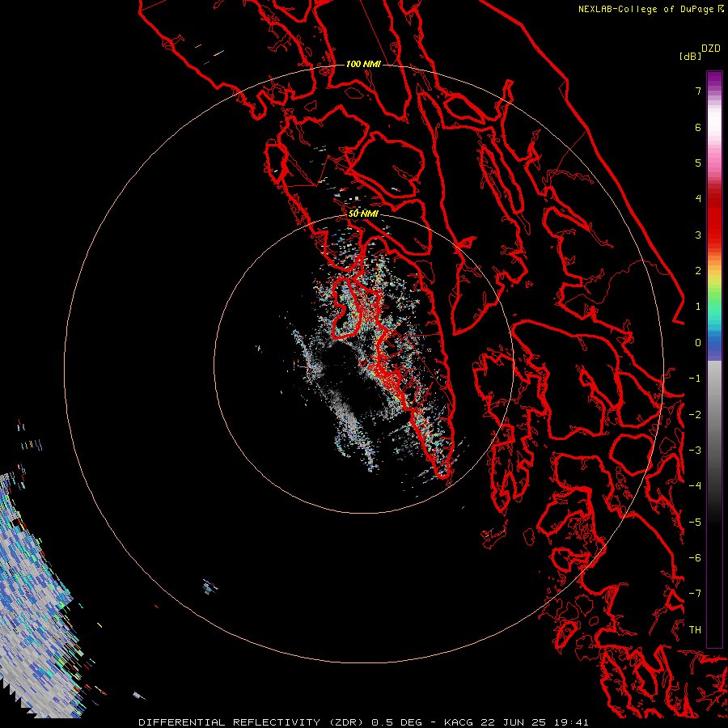Click the 0 value on the color scale

[698, 343]
